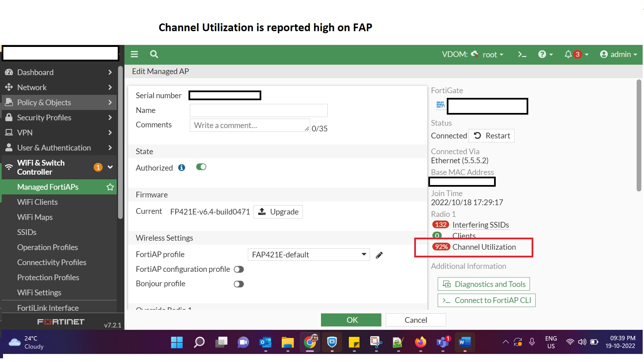Click the firmware version FP421E-v6.4-build0471
Viewport: 644px width, 362px height.
coord(210,212)
